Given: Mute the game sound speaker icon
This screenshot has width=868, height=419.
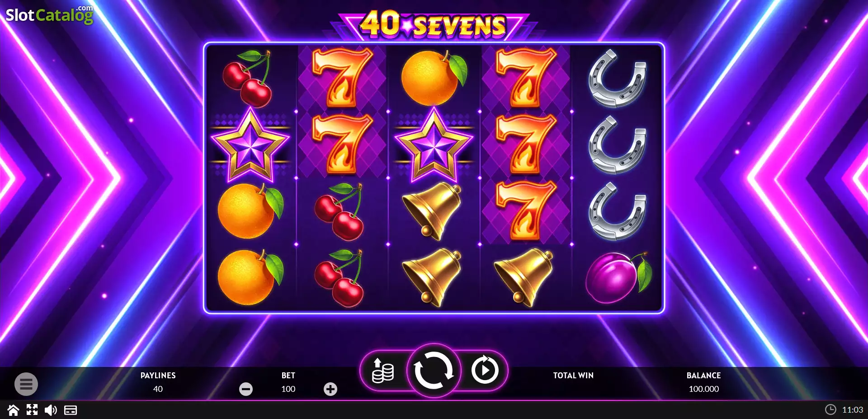Looking at the screenshot, I should (51, 410).
